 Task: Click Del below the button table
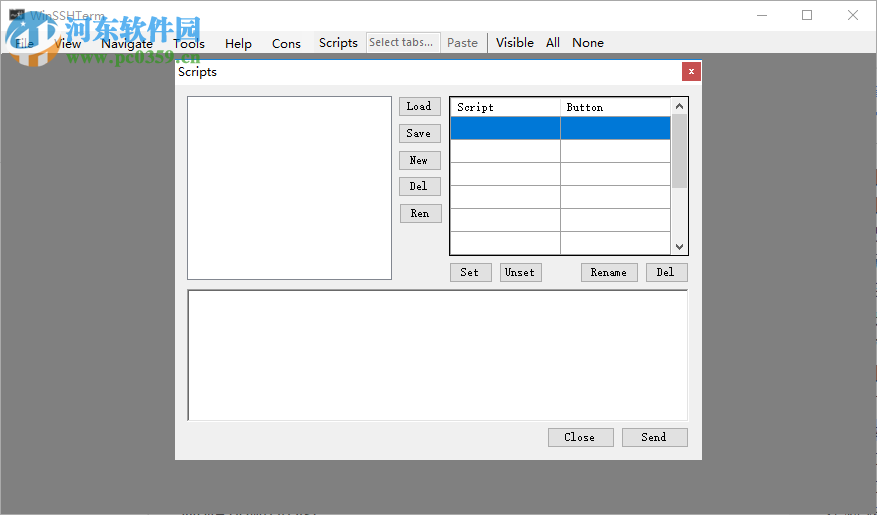click(x=667, y=272)
